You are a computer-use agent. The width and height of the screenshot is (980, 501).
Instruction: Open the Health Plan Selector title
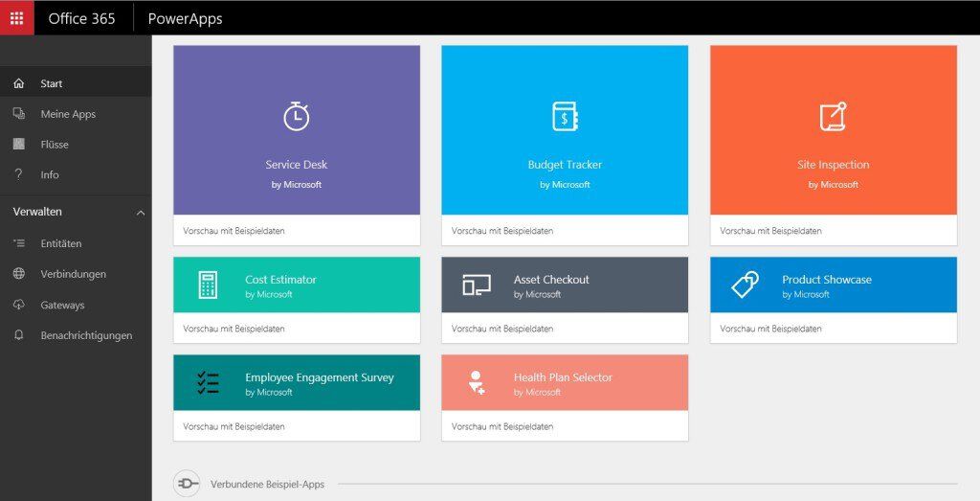pos(563,377)
